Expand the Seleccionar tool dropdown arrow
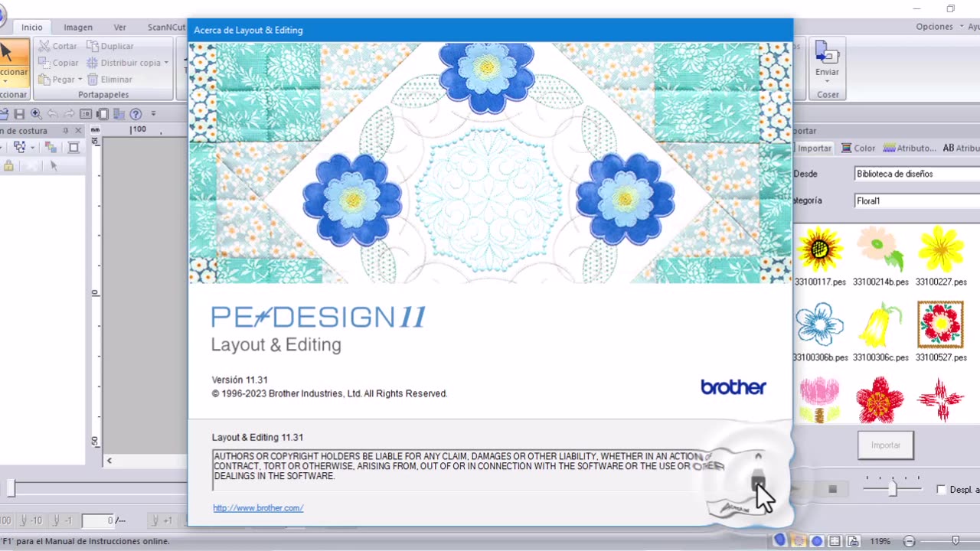 pyautogui.click(x=7, y=80)
